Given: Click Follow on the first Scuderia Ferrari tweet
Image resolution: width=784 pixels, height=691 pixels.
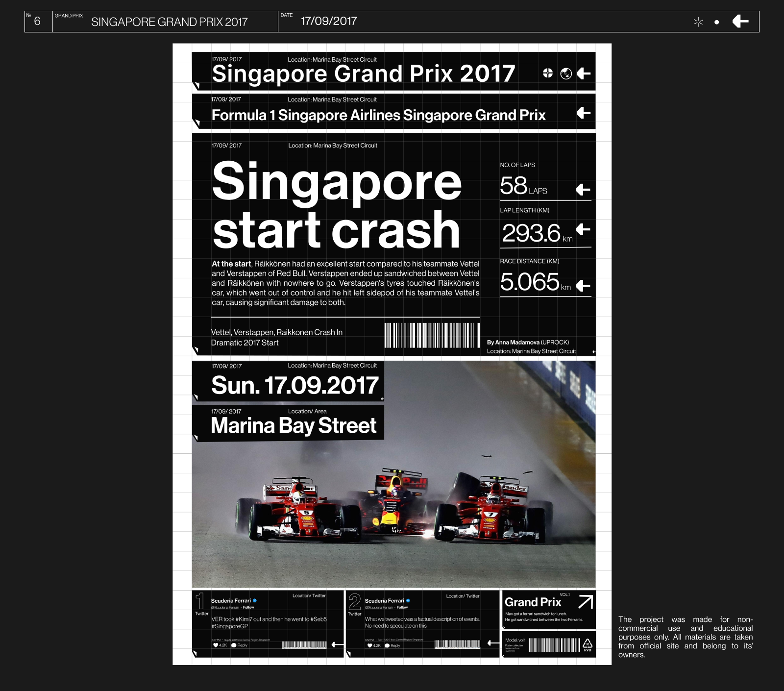Looking at the screenshot, I should pyautogui.click(x=248, y=607).
